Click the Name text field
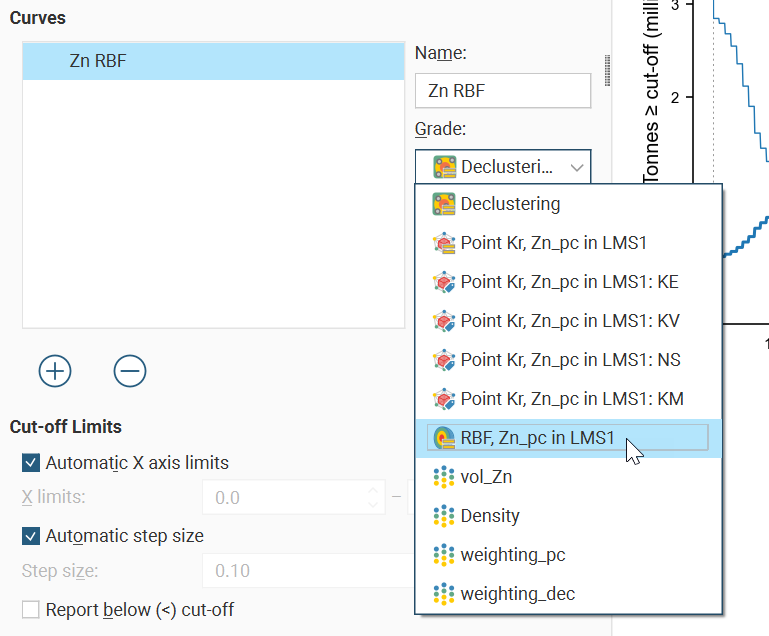 click(x=503, y=91)
